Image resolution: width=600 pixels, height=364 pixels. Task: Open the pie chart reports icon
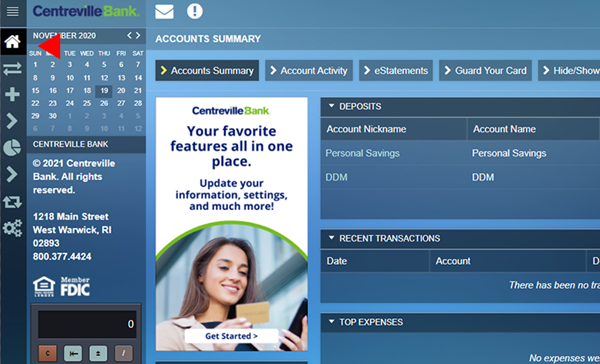click(x=13, y=148)
